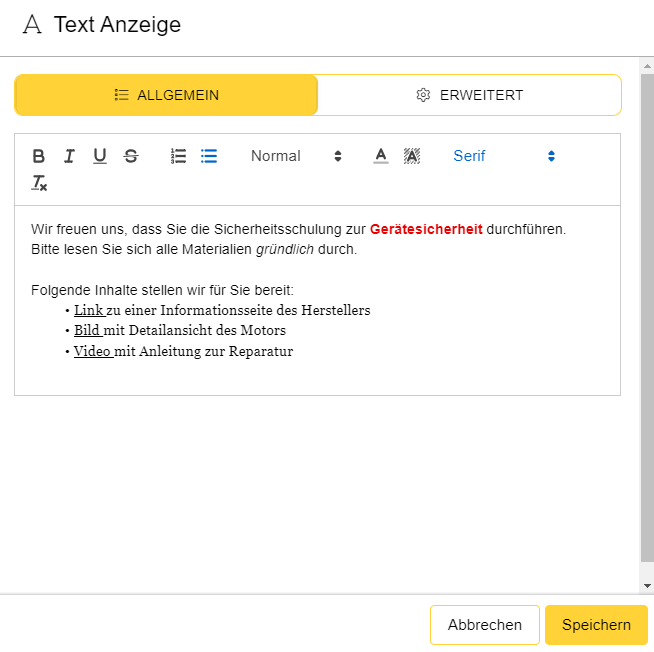654x652 pixels.
Task: Apply strikethrough formatting
Action: pos(130,156)
